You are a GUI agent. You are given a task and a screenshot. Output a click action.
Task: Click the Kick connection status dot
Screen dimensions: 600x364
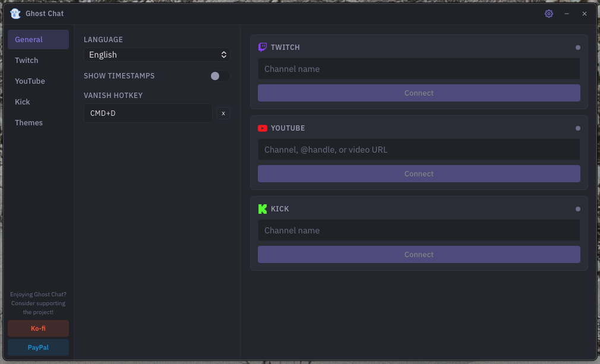577,208
